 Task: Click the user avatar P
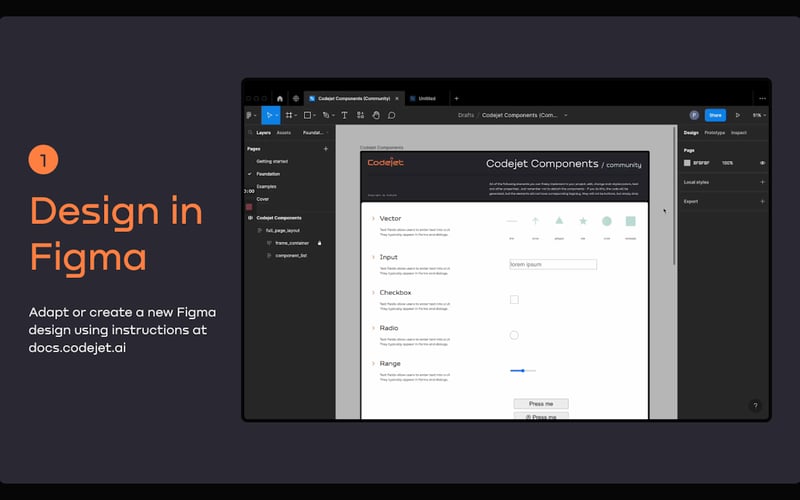[x=694, y=115]
